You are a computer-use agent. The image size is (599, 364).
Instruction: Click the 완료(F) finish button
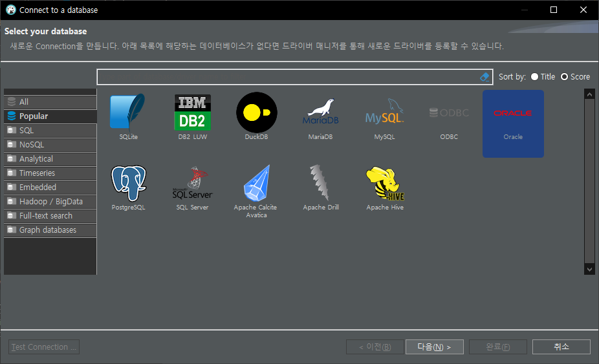498,347
